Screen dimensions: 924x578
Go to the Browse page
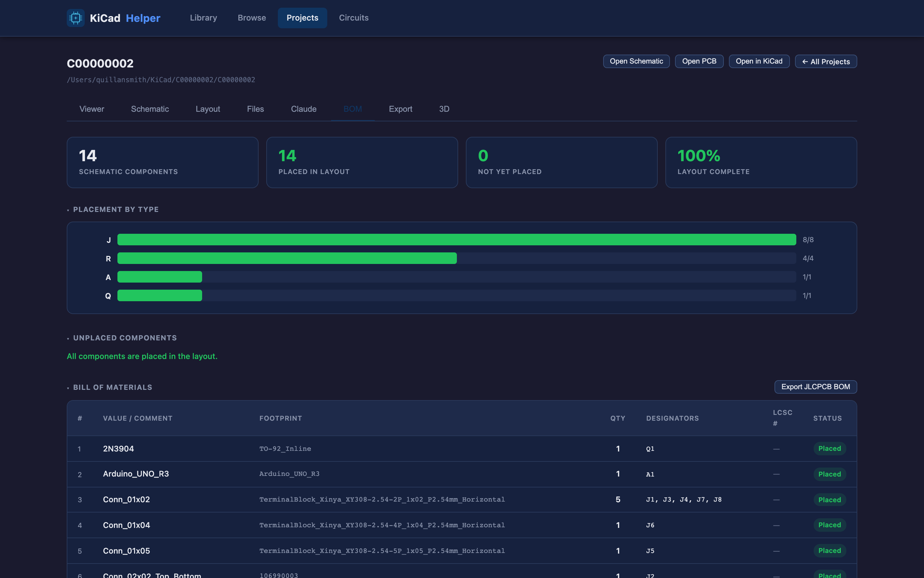(252, 18)
